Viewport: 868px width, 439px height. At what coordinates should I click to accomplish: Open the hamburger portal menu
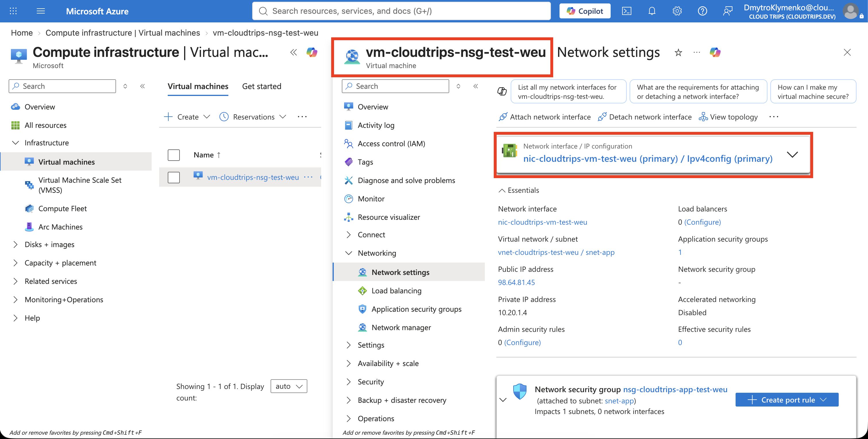pyautogui.click(x=41, y=11)
